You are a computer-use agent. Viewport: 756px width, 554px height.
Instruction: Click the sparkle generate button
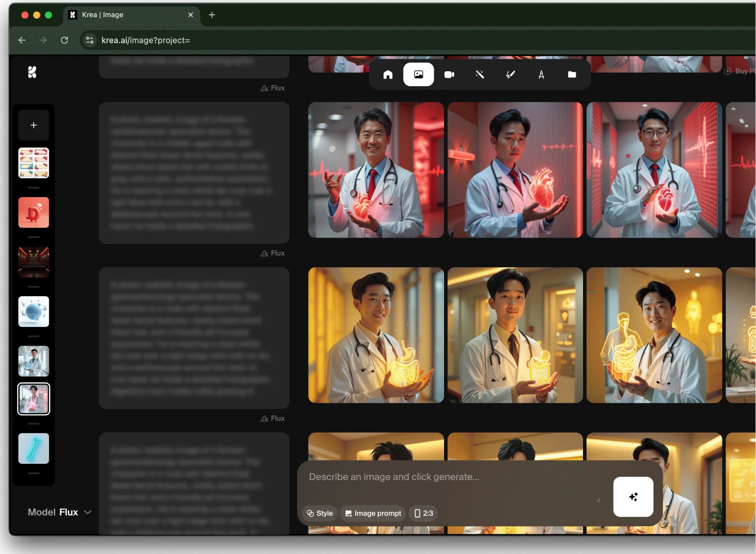pos(633,497)
